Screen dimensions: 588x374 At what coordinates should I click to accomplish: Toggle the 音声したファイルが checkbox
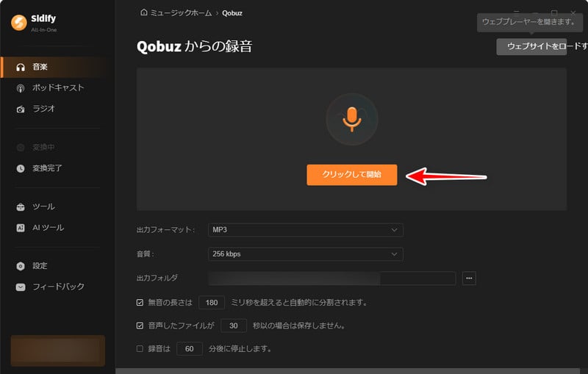pos(140,326)
